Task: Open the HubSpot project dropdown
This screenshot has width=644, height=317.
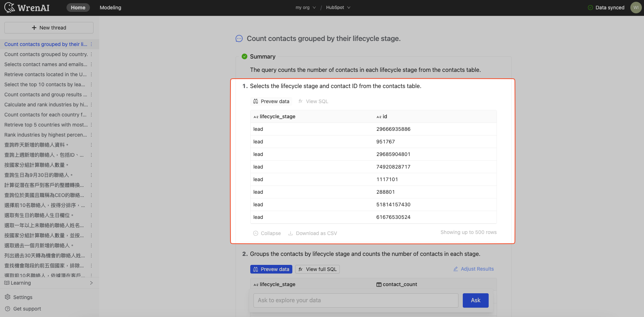Action: tap(338, 8)
